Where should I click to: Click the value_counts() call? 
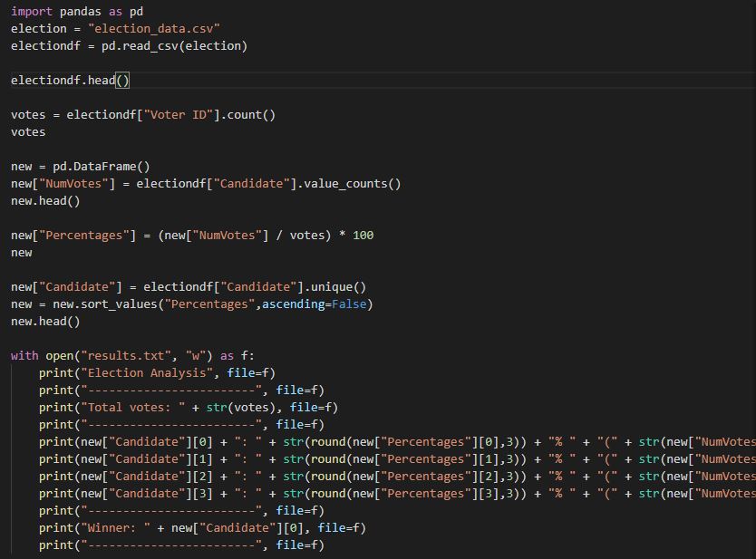coord(353,184)
